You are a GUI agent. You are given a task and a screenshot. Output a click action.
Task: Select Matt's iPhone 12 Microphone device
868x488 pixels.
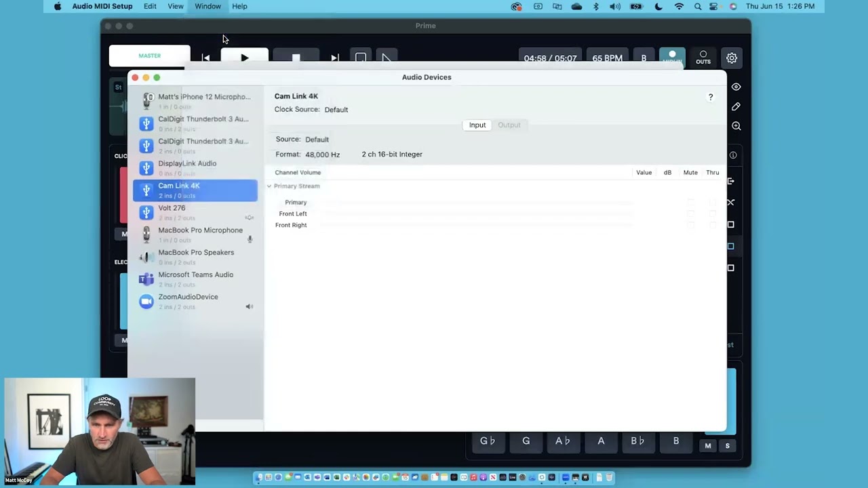[195, 102]
